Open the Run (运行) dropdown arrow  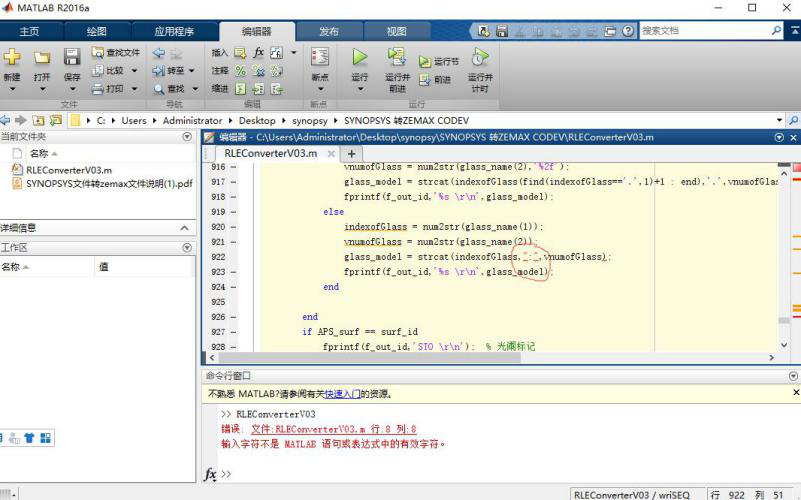pos(360,89)
